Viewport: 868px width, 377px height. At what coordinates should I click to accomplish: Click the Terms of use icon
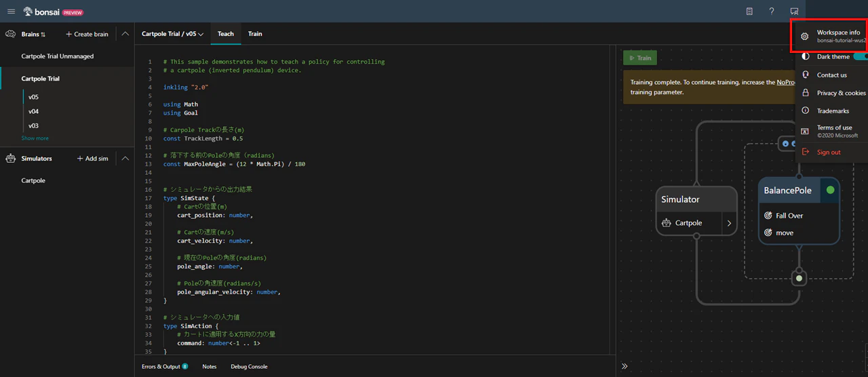(x=805, y=131)
